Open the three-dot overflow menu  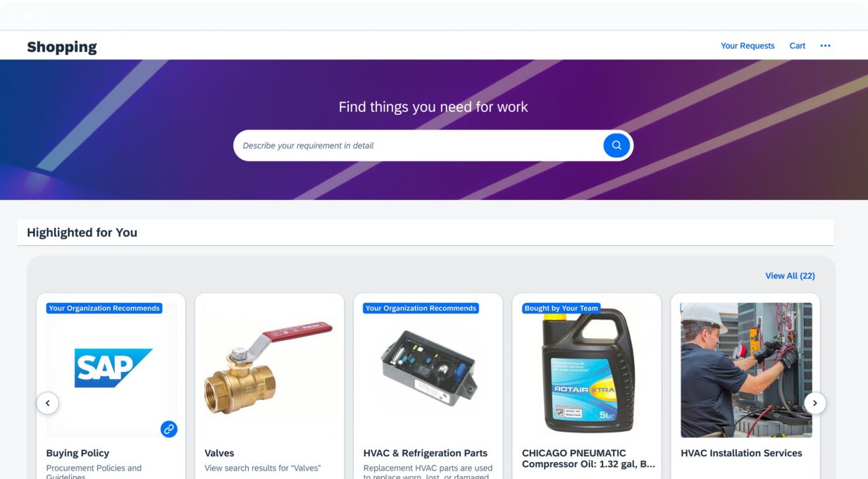pos(825,46)
